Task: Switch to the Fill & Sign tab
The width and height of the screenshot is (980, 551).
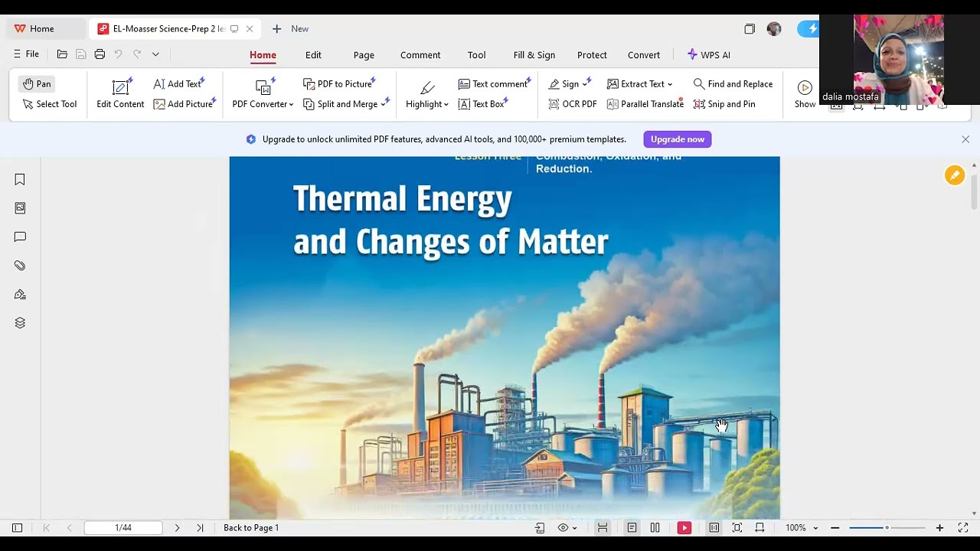Action: [534, 55]
